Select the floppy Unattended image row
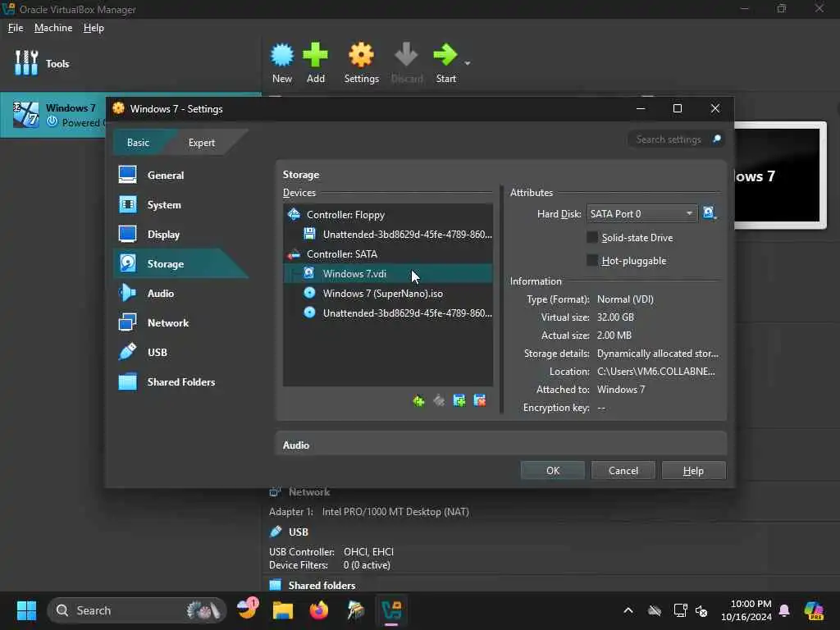 click(388, 234)
